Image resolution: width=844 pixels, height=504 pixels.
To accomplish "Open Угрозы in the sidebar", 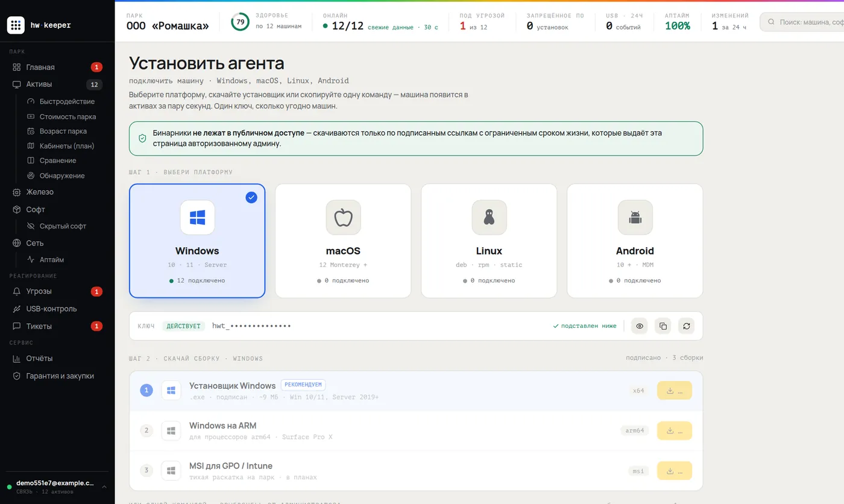I will click(57, 291).
